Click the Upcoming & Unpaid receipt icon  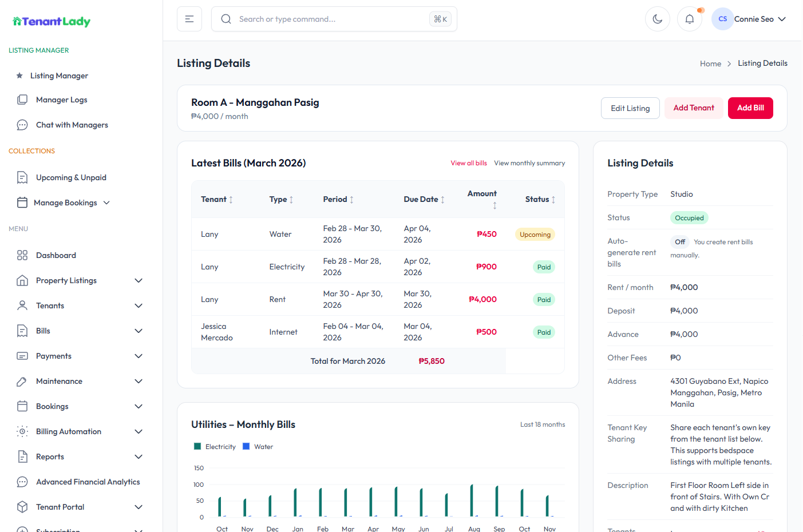tap(22, 177)
